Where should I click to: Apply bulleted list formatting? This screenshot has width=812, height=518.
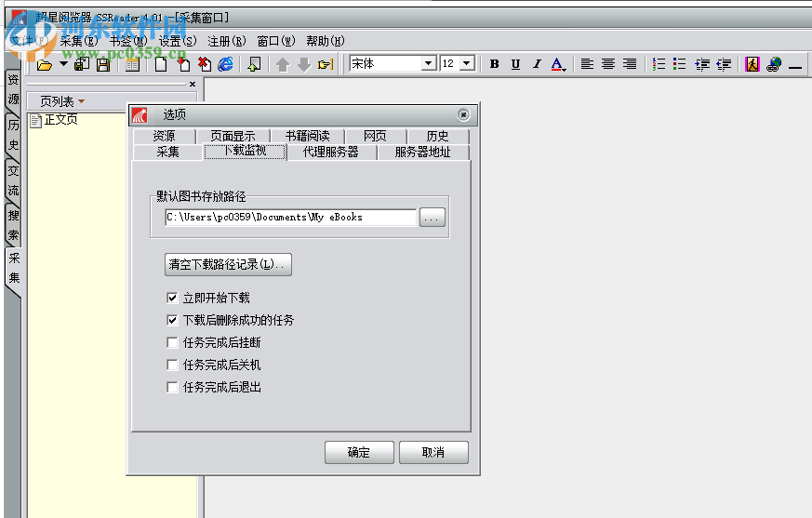(679, 64)
